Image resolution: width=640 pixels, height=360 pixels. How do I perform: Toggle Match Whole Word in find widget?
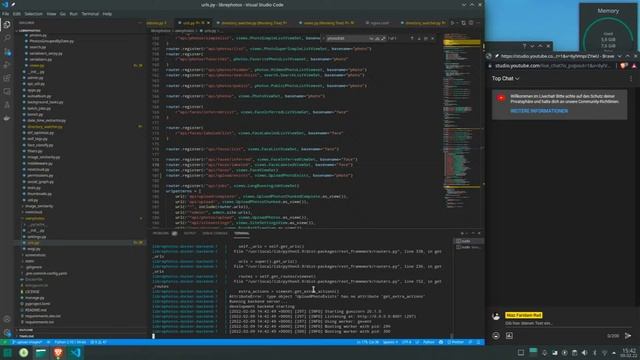(377, 38)
